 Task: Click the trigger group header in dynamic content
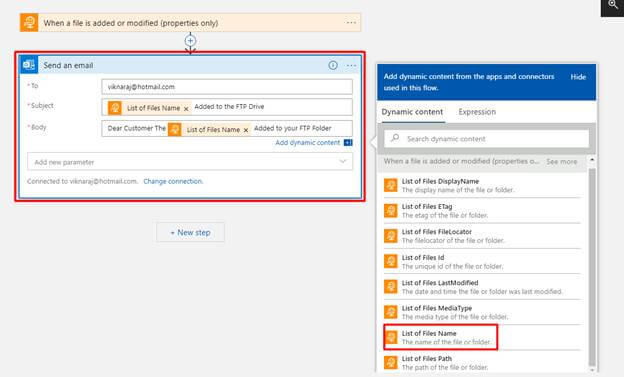(461, 161)
